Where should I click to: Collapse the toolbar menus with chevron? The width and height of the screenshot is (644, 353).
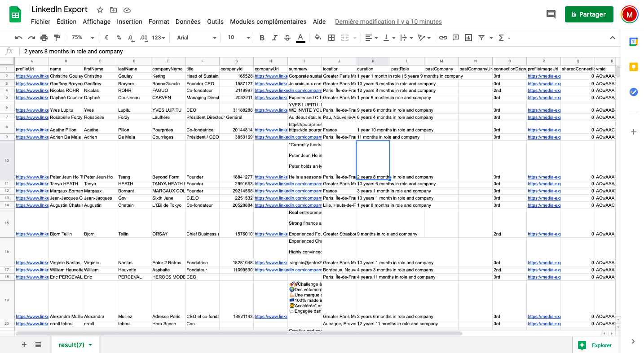pos(612,38)
